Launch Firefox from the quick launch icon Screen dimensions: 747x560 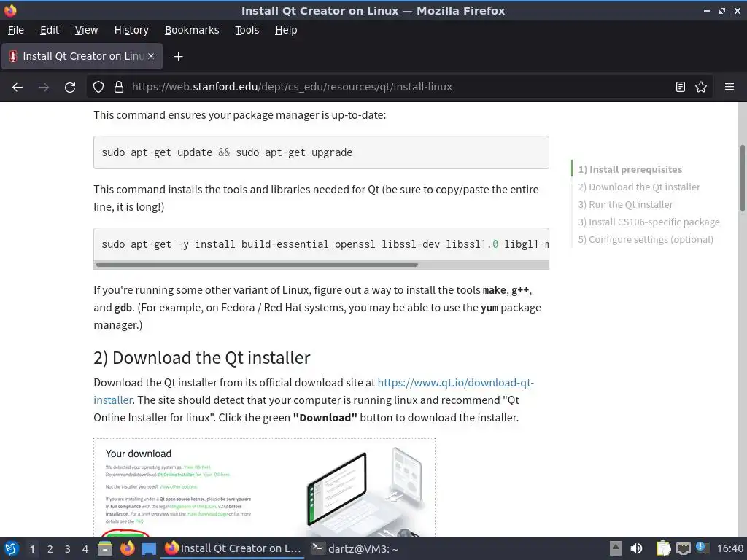[127, 548]
